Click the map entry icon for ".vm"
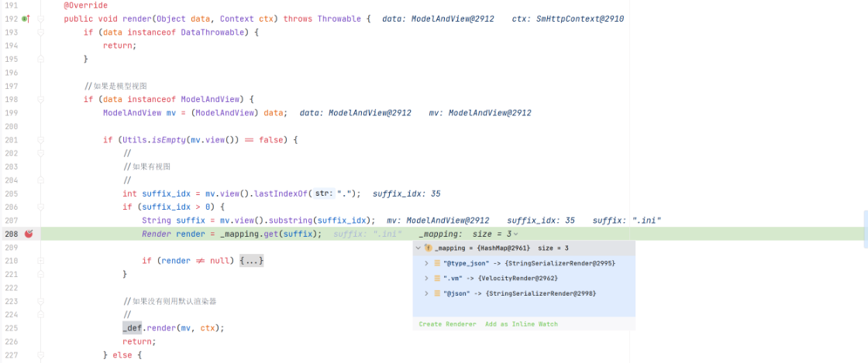 pyautogui.click(x=437, y=278)
